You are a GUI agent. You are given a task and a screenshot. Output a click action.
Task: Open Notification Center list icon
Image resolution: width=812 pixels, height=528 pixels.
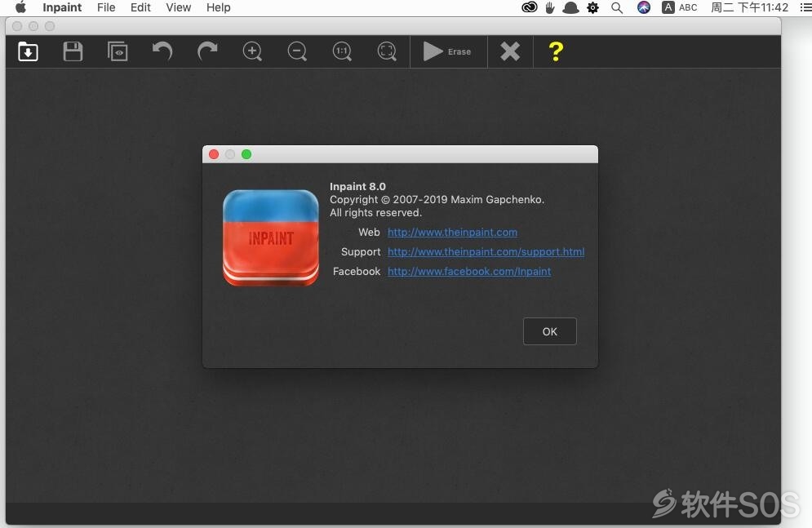click(x=805, y=7)
